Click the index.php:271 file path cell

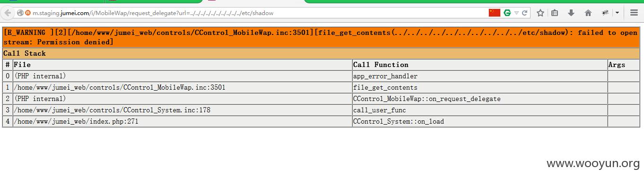183,121
